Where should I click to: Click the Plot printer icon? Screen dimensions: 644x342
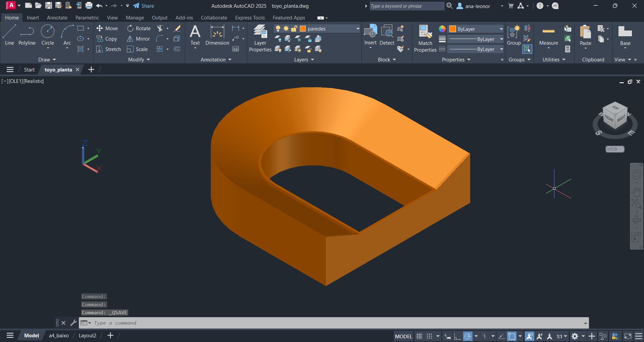click(x=89, y=6)
